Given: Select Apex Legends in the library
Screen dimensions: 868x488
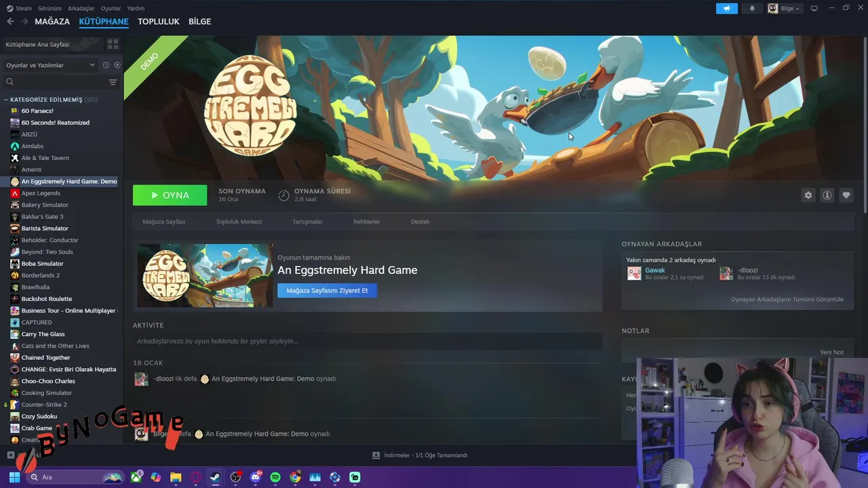Looking at the screenshot, I should [41, 193].
